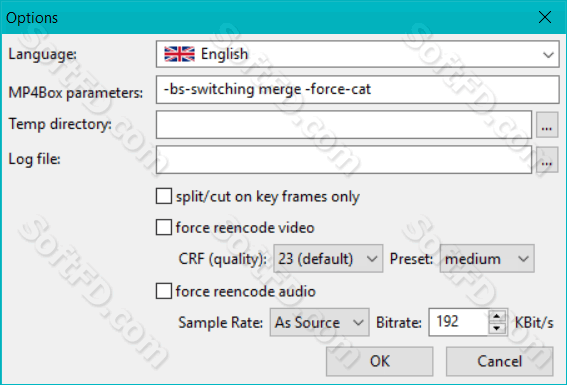This screenshot has height=385, width=567.
Task: Expand the CRF (quality) dropdown
Action: click(x=328, y=258)
